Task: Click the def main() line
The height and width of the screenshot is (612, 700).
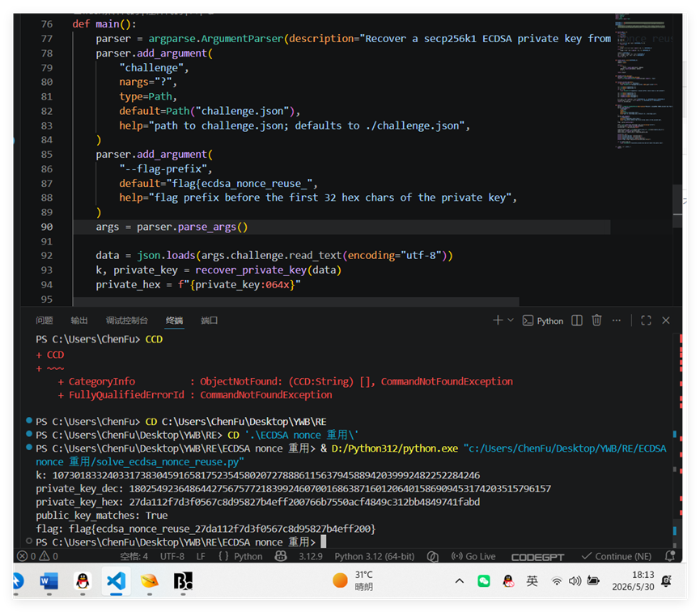Action: click(x=104, y=24)
